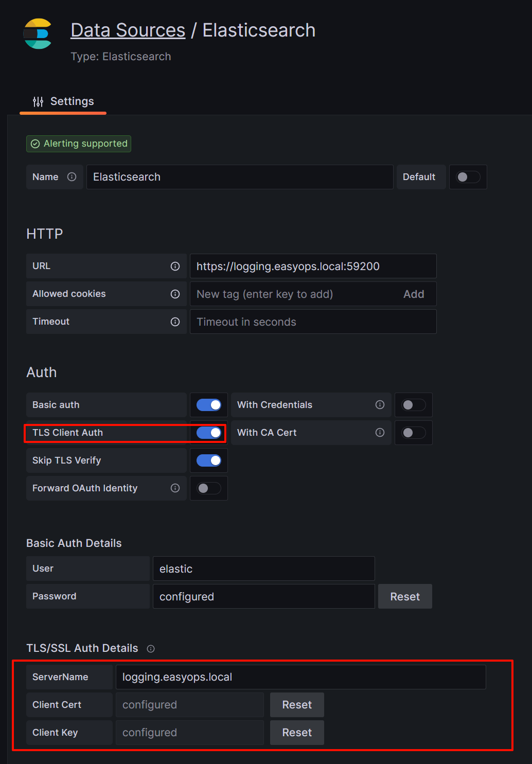Enable the With CA Cert toggle

coord(414,433)
